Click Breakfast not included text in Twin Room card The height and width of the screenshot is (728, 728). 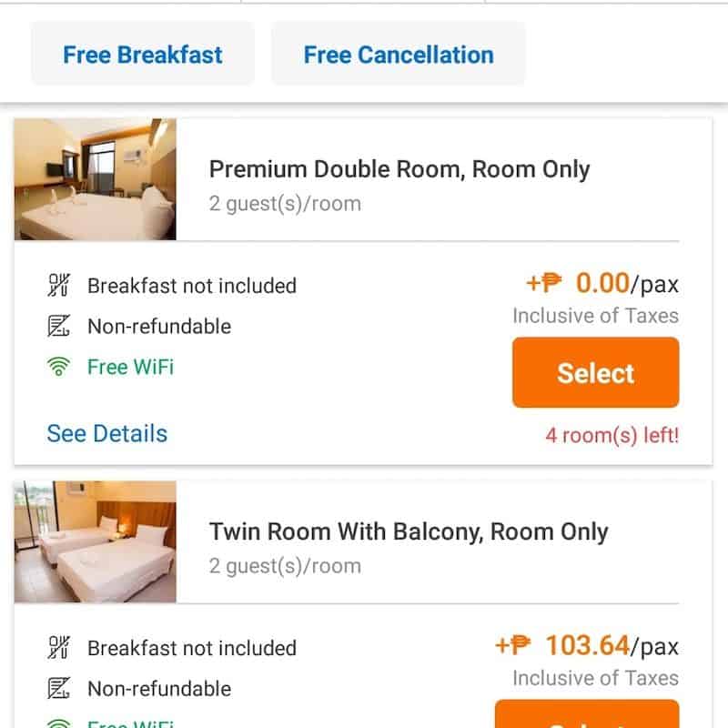[192, 648]
